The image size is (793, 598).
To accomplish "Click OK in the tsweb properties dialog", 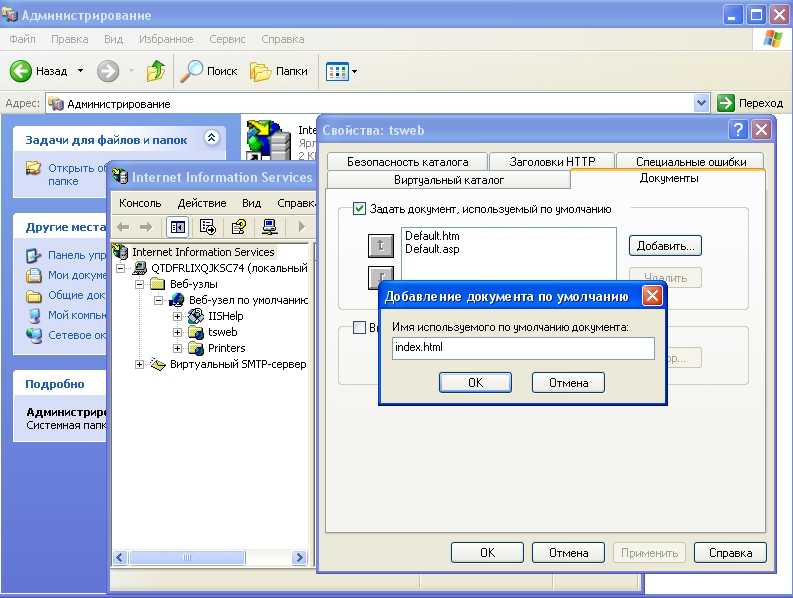I will tap(487, 552).
